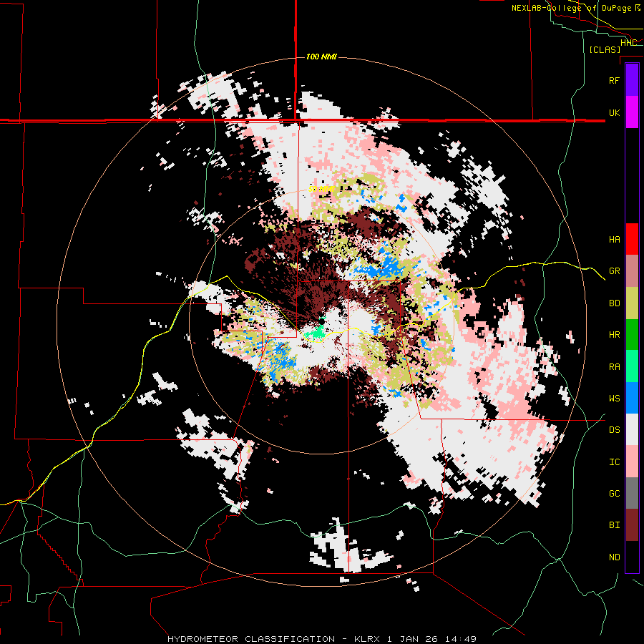644x644 pixels.
Task: Click the UK legend label
Action: [x=614, y=112]
